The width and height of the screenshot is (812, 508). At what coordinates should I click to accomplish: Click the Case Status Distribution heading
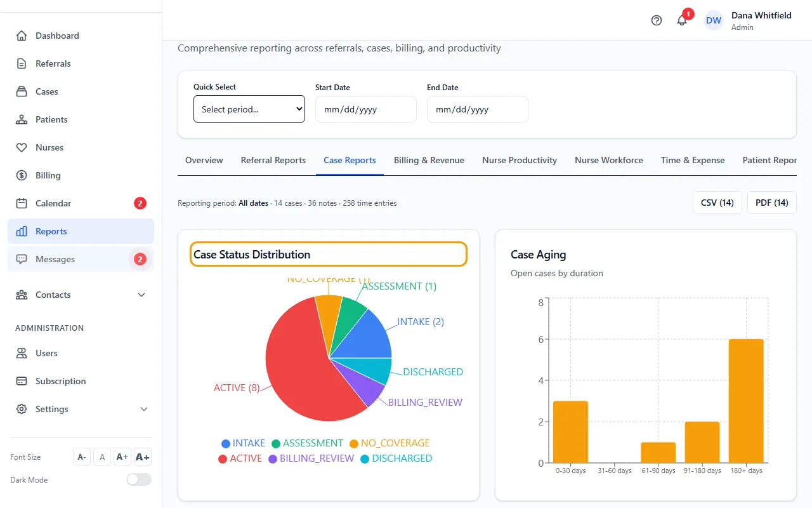pyautogui.click(x=252, y=255)
